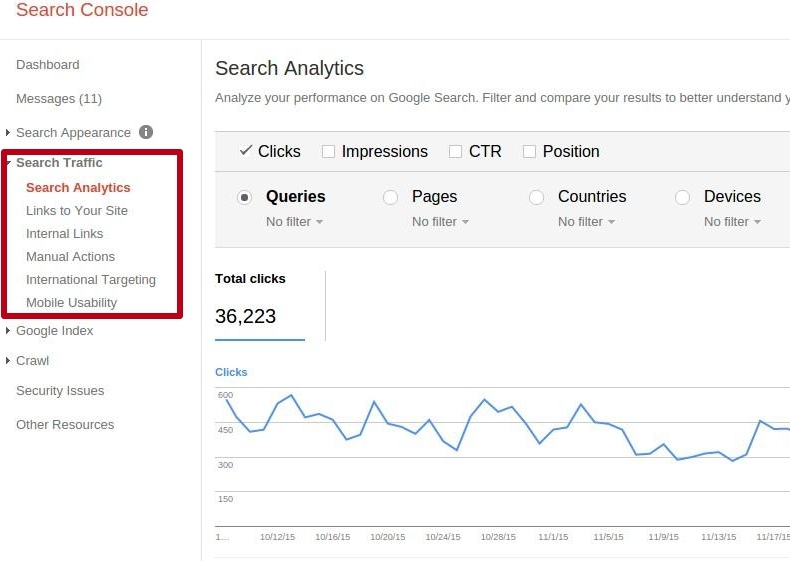Click the 11/1/15 date on chart axis
790x561 pixels.
pos(553,537)
